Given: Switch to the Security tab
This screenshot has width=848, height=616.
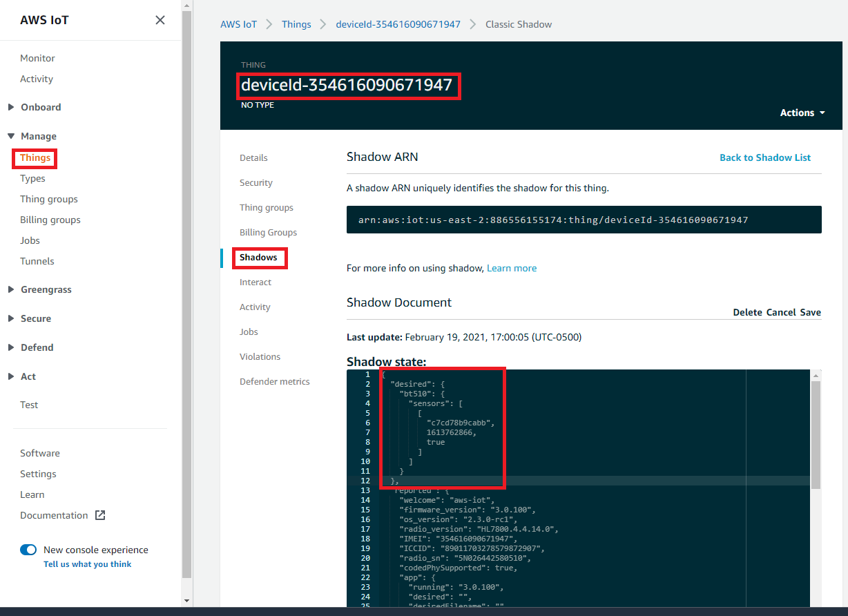Looking at the screenshot, I should 256,182.
